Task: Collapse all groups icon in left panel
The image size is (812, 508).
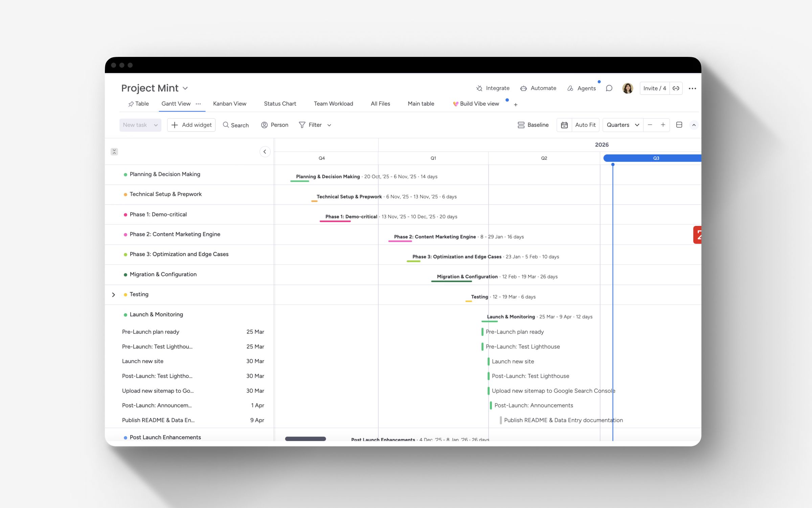Action: [x=114, y=152]
